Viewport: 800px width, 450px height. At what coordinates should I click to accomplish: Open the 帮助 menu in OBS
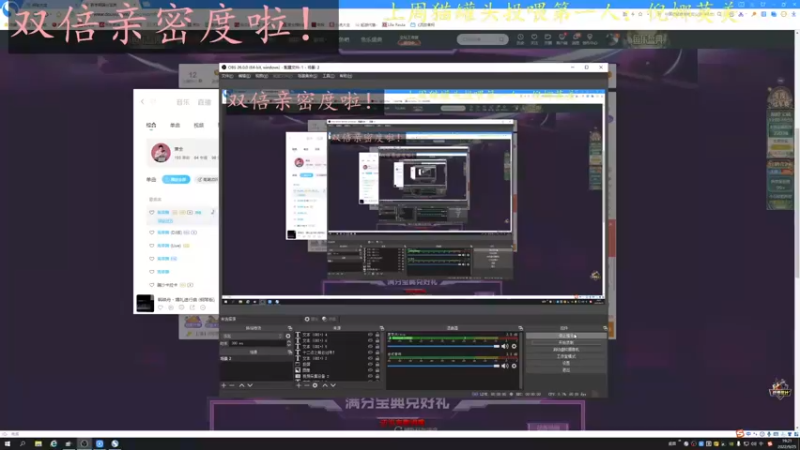point(345,76)
